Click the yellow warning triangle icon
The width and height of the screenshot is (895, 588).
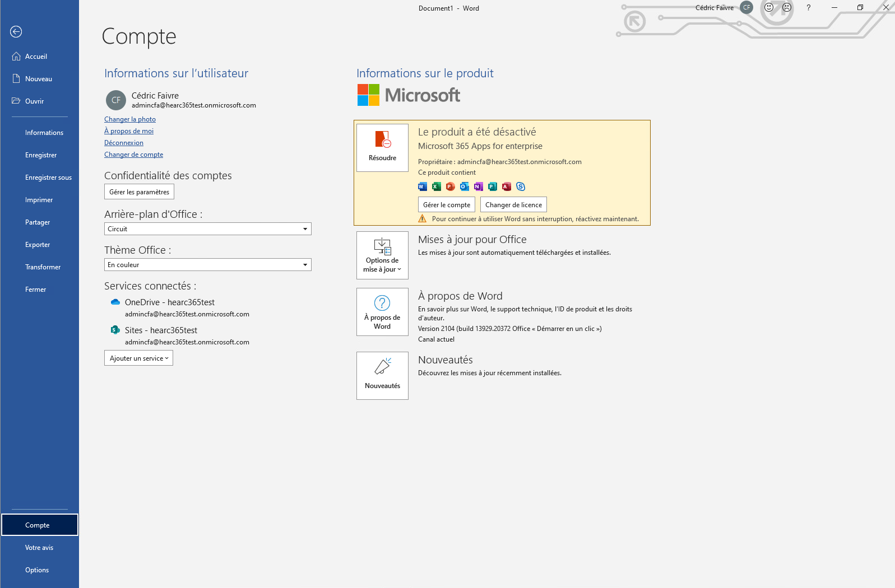(x=423, y=219)
